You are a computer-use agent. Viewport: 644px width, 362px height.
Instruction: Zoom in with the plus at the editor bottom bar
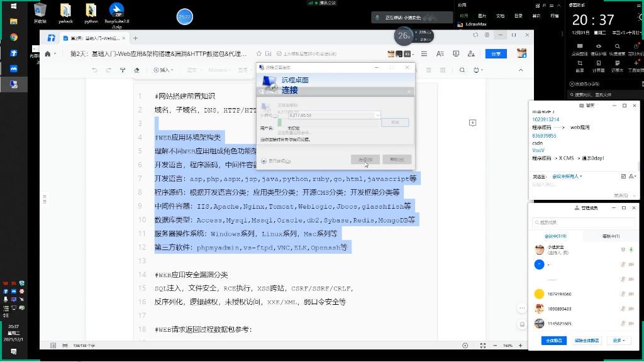[x=520, y=346]
